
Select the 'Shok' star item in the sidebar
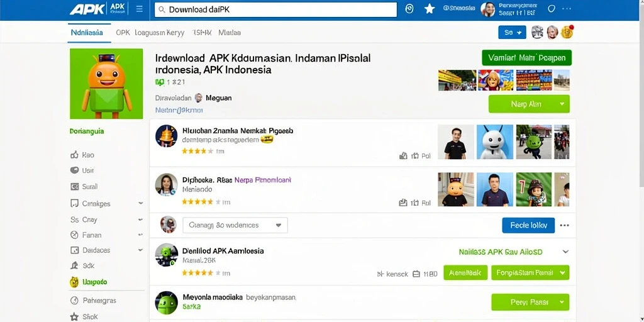(84, 317)
